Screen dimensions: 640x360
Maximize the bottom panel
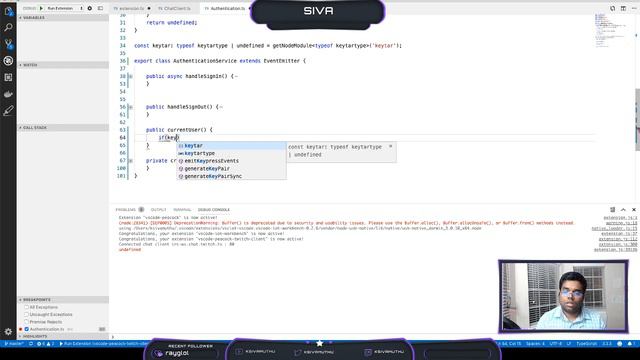pos(623,209)
